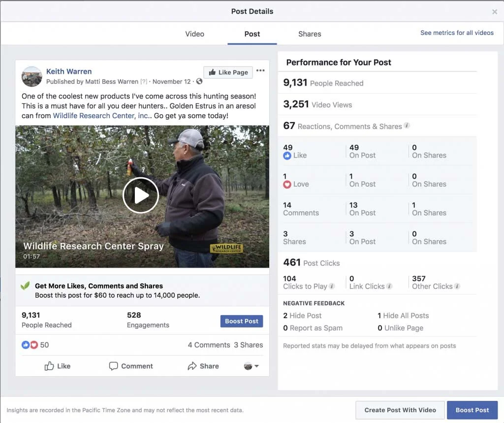Click 1 On Shares comments value

(x=429, y=209)
